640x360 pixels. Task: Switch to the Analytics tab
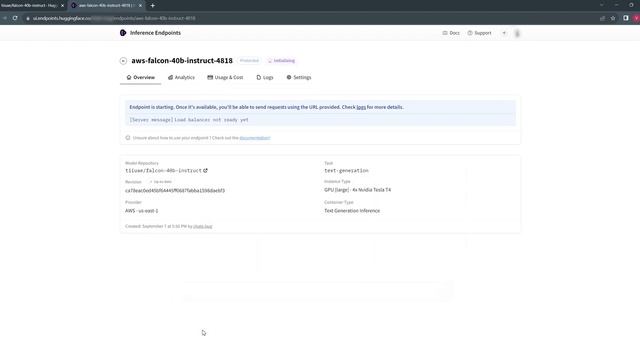[x=181, y=77]
